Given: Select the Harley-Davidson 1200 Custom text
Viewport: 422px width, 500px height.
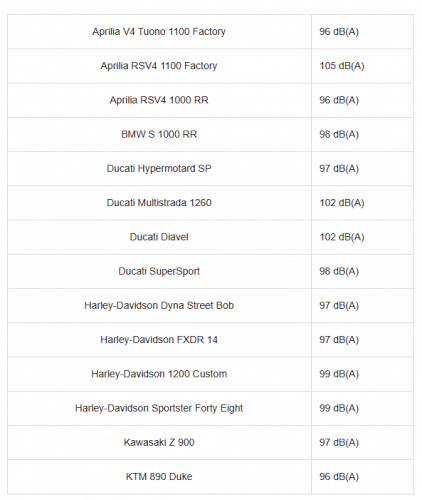Looking at the screenshot, I should pyautogui.click(x=159, y=374).
